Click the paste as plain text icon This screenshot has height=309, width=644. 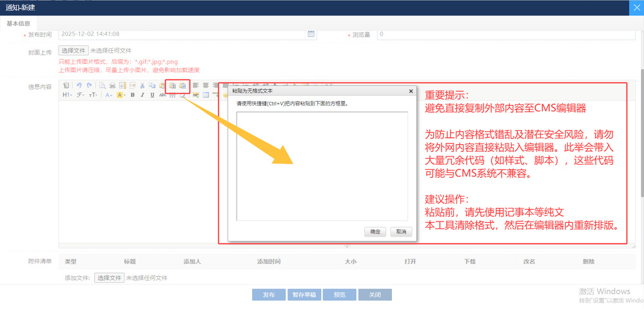coord(172,85)
